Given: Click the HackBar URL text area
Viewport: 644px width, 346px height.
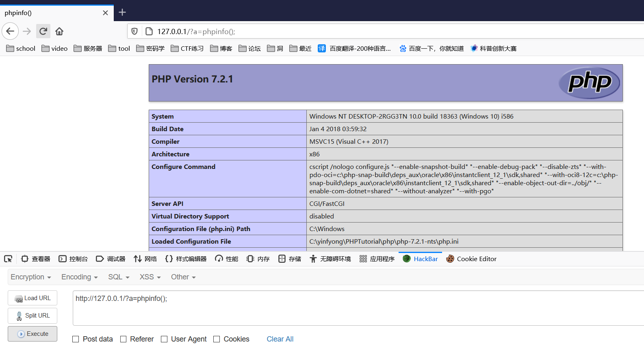Looking at the screenshot, I should point(358,308).
